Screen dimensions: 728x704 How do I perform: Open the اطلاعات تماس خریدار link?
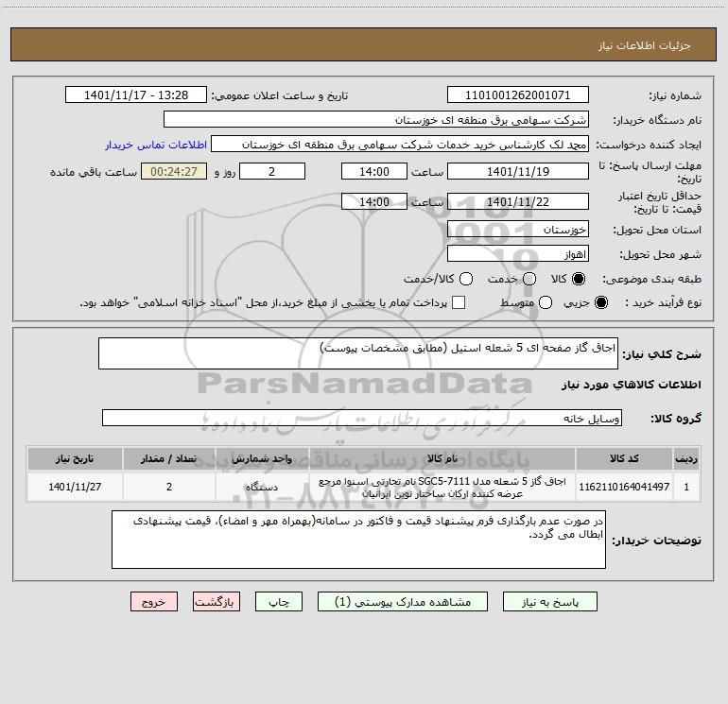click(156, 145)
